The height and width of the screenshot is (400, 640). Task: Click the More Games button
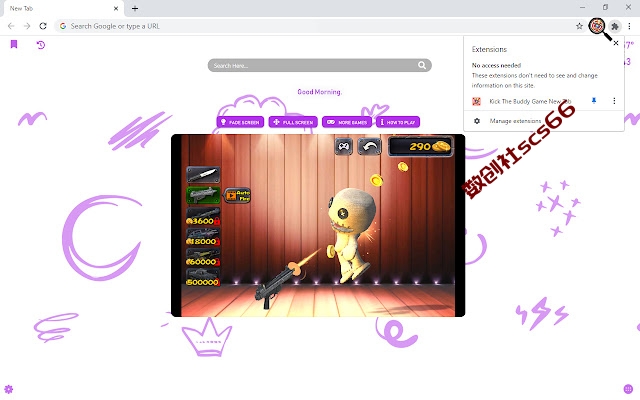point(347,122)
